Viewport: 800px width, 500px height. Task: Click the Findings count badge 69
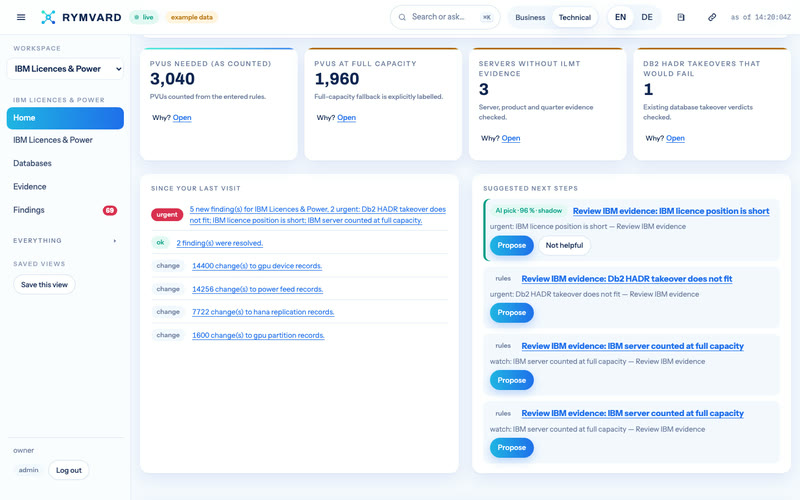point(110,210)
